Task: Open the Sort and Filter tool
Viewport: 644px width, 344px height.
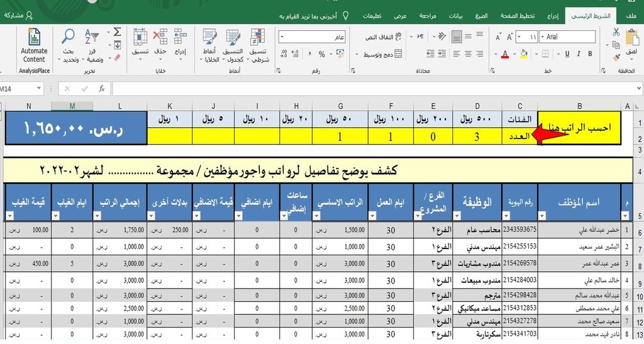Action: [x=92, y=36]
